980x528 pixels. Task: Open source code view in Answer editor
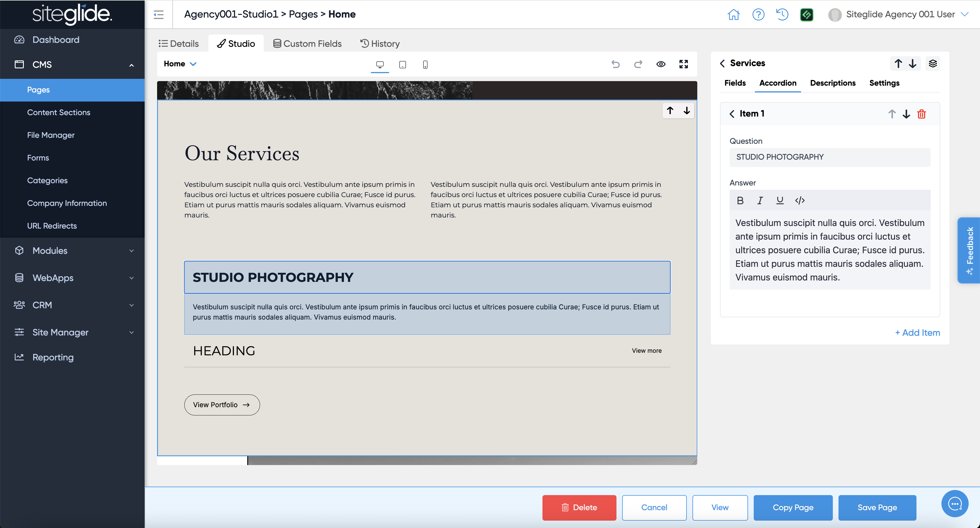coord(800,200)
